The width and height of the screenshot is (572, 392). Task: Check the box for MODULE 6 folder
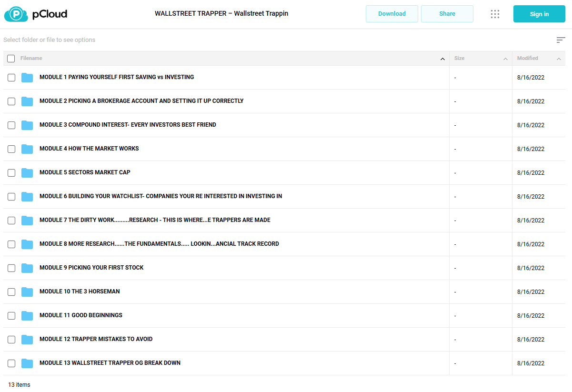tap(11, 197)
